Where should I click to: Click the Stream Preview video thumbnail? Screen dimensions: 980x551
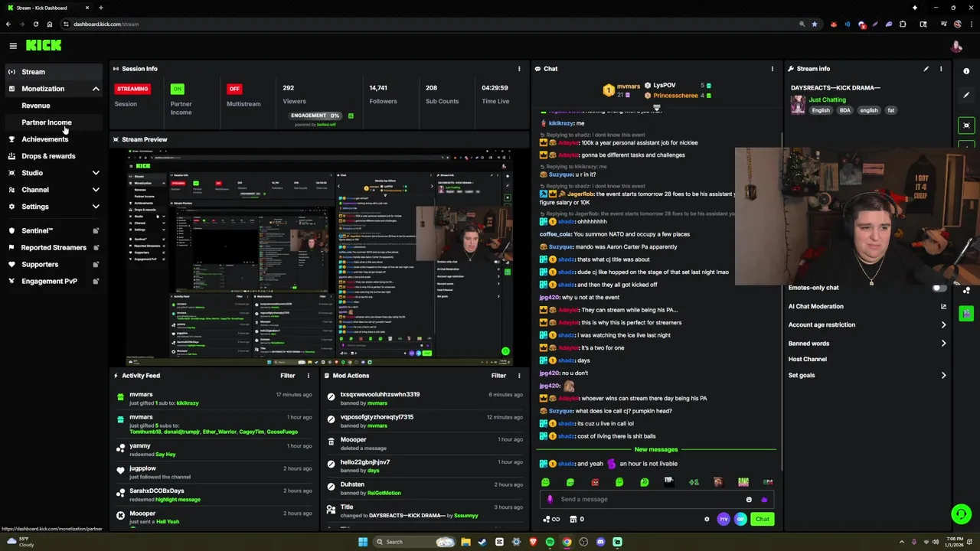point(320,258)
